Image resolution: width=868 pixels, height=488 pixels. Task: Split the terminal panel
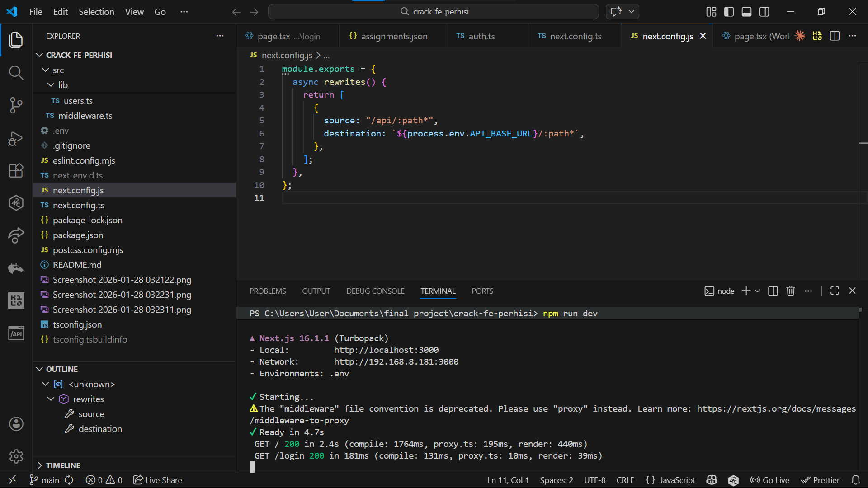click(773, 291)
